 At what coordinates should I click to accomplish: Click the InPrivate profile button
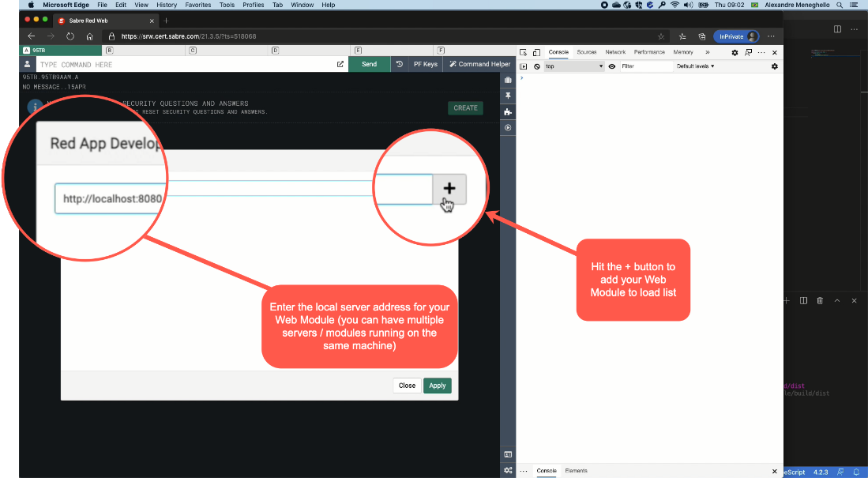[736, 36]
